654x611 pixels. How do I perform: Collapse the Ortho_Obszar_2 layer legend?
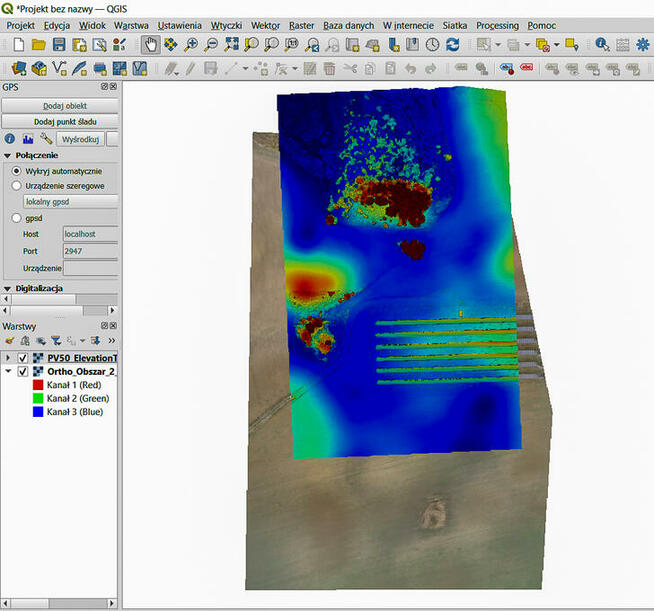(9, 371)
